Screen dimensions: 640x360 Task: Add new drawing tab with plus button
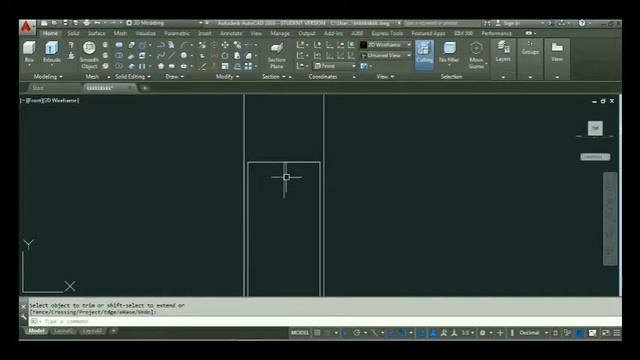[x=145, y=88]
